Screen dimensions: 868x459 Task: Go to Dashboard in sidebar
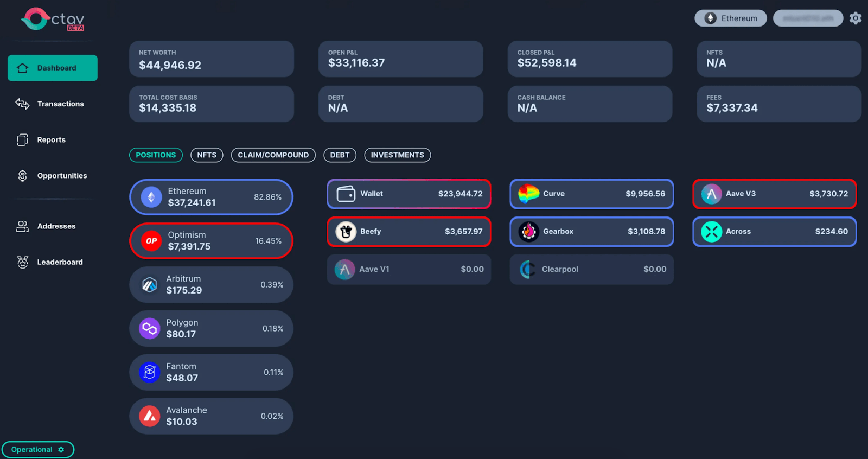(53, 68)
